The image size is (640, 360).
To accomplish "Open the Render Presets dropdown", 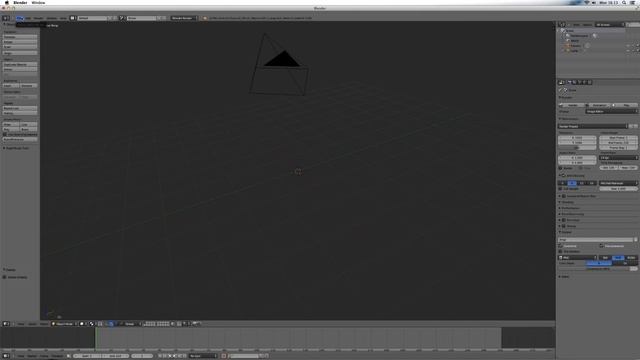I will (x=593, y=126).
